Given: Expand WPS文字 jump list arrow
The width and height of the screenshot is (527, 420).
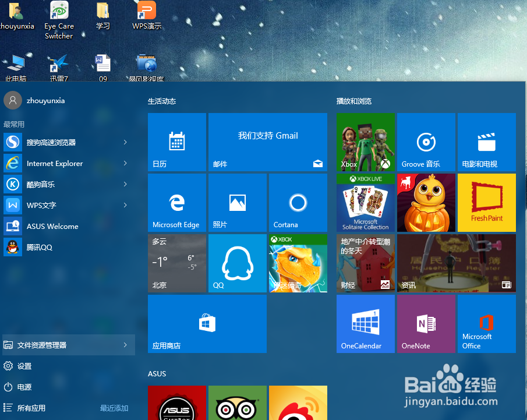Looking at the screenshot, I should click(x=125, y=205).
